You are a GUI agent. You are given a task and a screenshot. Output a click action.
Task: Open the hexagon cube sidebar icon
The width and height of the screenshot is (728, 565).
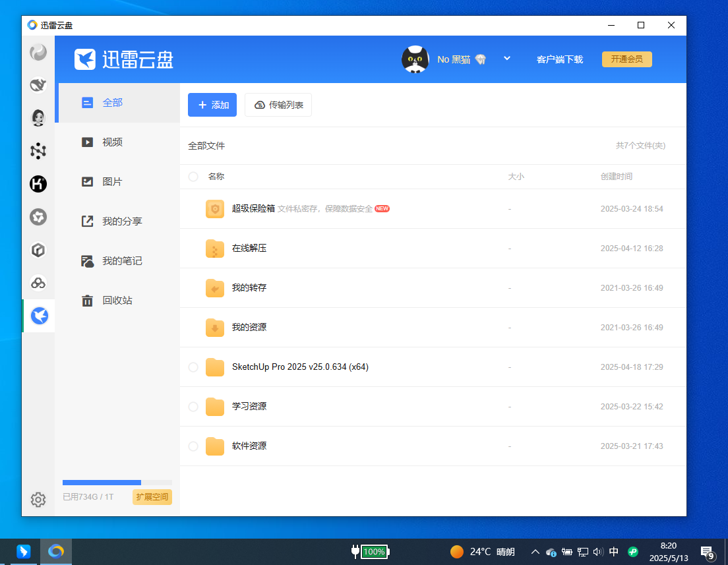38,250
